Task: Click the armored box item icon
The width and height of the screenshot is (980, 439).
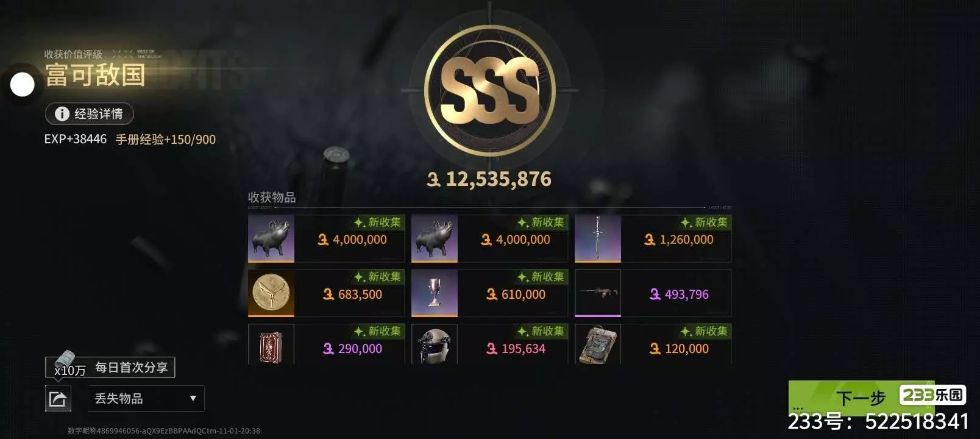Action: click(x=597, y=344)
